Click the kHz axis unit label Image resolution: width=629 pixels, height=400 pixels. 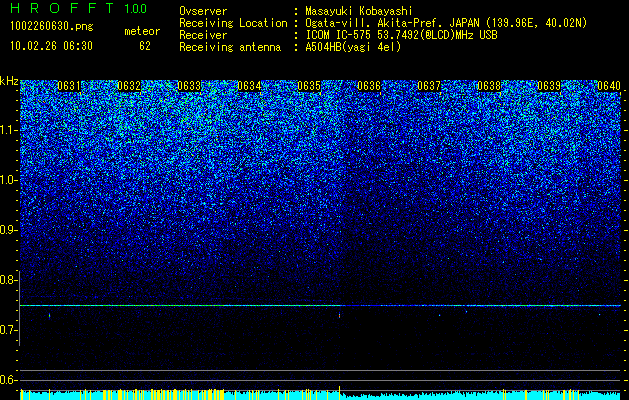(x=9, y=81)
